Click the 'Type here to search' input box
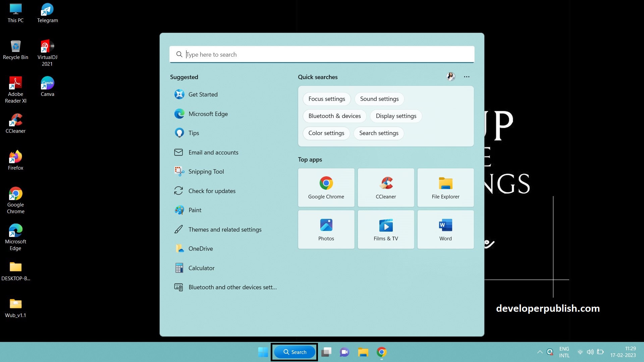Screen dimensions: 644x362 click(x=322, y=54)
